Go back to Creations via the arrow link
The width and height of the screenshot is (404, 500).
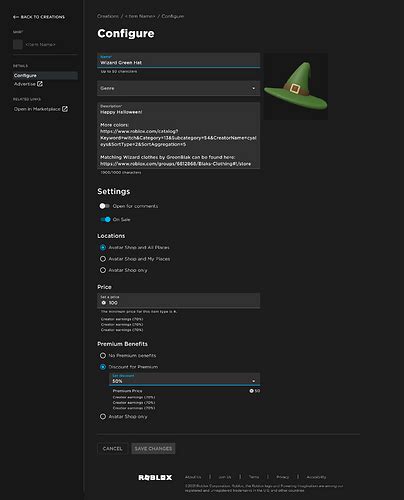pyautogui.click(x=39, y=17)
